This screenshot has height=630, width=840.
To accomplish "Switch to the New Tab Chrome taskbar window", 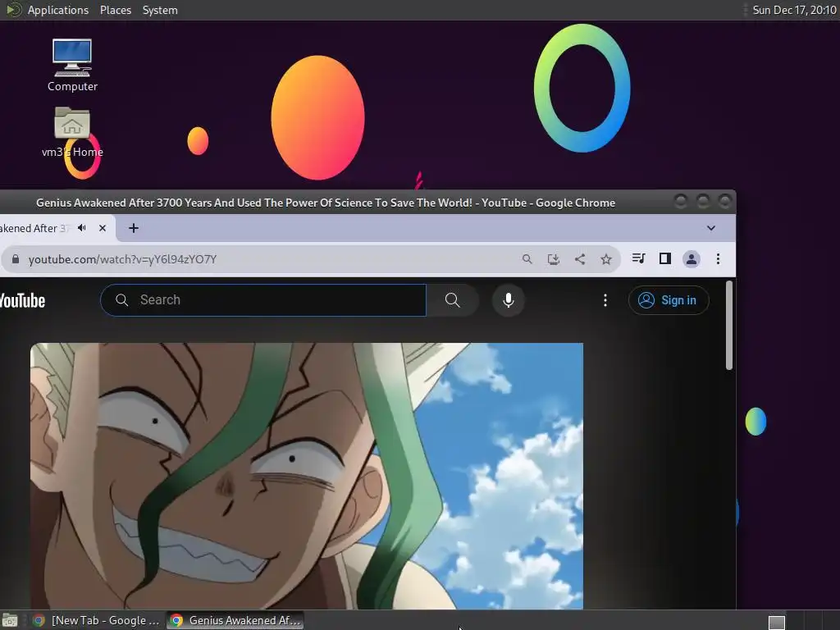I will tap(95, 620).
